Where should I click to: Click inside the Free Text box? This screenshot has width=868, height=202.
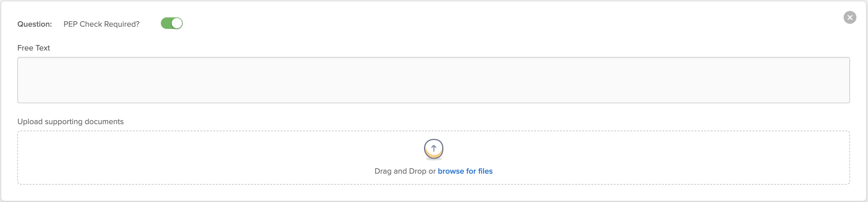click(433, 80)
